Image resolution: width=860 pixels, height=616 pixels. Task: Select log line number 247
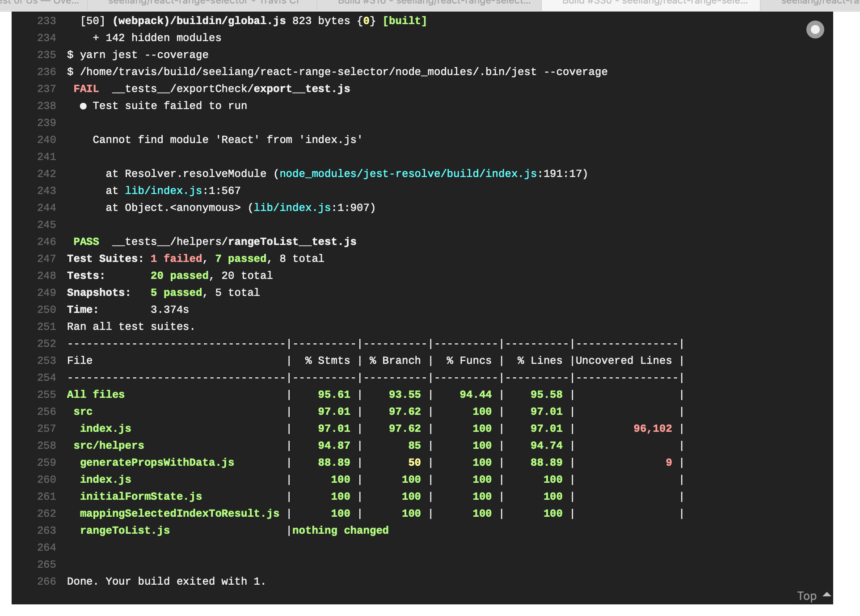click(x=46, y=259)
